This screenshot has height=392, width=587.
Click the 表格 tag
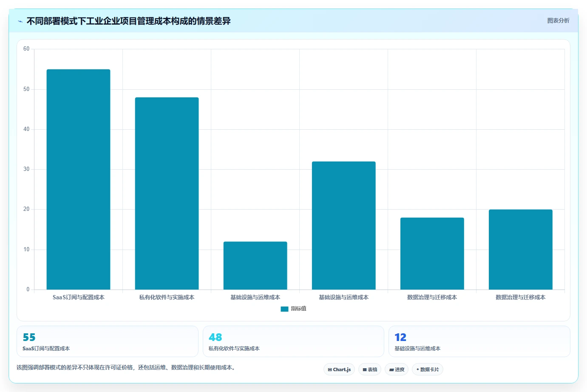pyautogui.click(x=370, y=369)
